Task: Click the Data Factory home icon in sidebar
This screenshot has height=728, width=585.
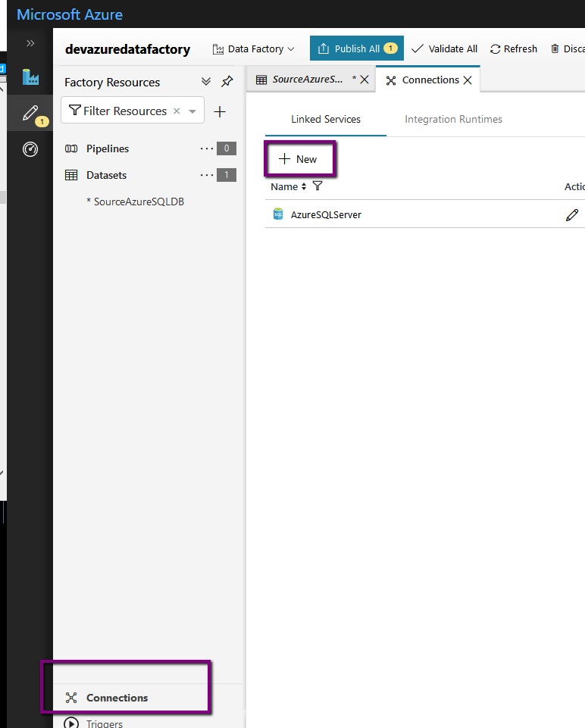Action: [30, 77]
